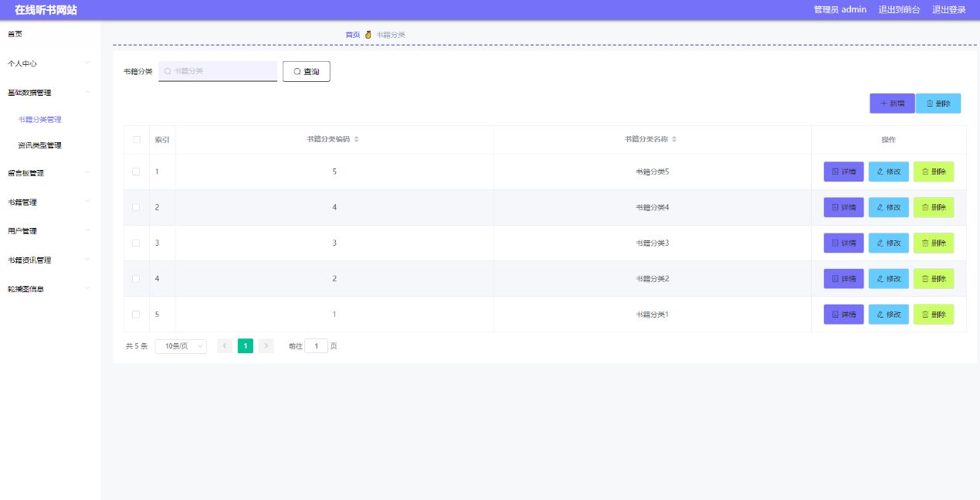Click 书籍分类5 name cell

652,172
